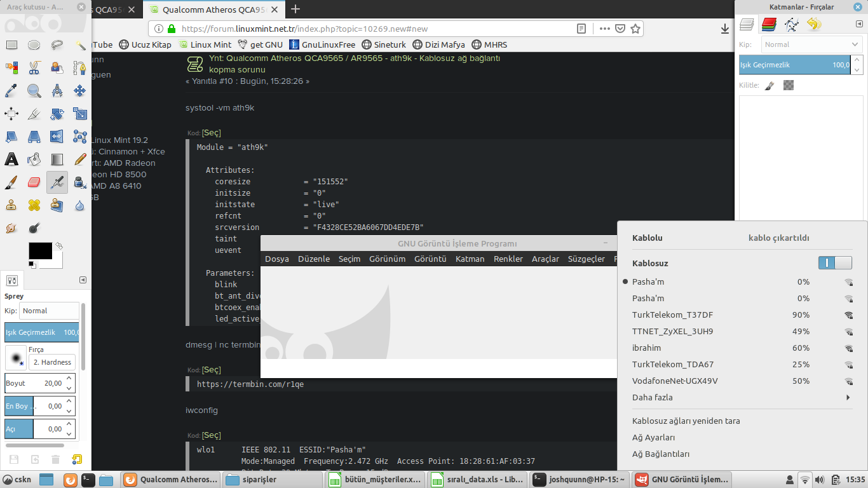
Task: Adjust the Boyut brush size slider
Action: click(34, 383)
